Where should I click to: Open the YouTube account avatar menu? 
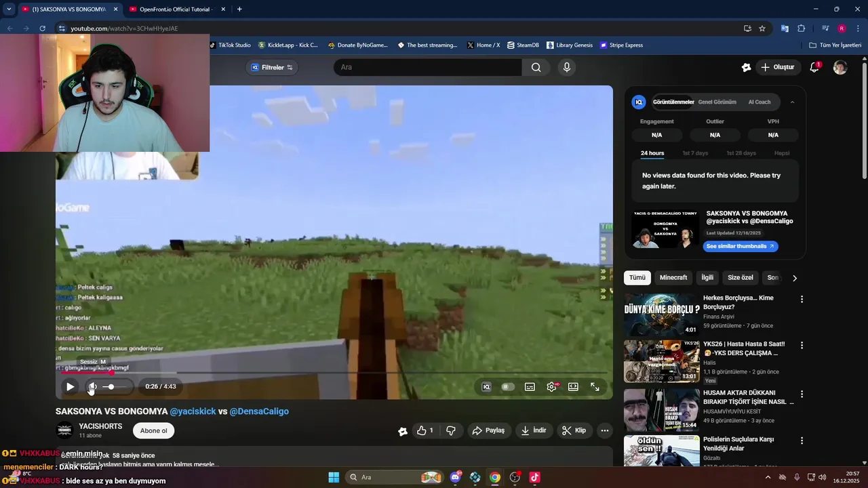(840, 67)
